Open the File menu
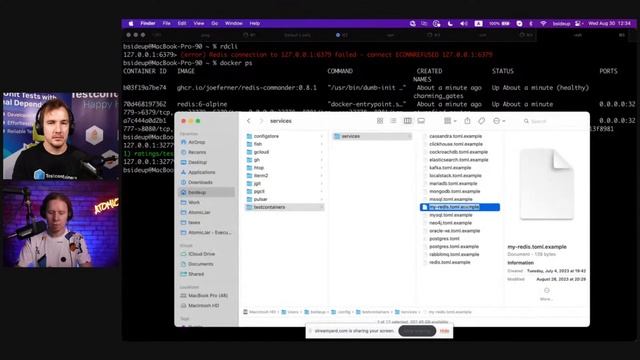The height and width of the screenshot is (360, 640). click(167, 23)
